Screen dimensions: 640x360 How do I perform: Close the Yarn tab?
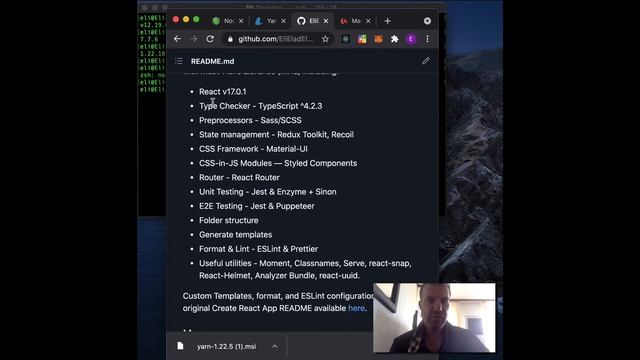click(283, 21)
